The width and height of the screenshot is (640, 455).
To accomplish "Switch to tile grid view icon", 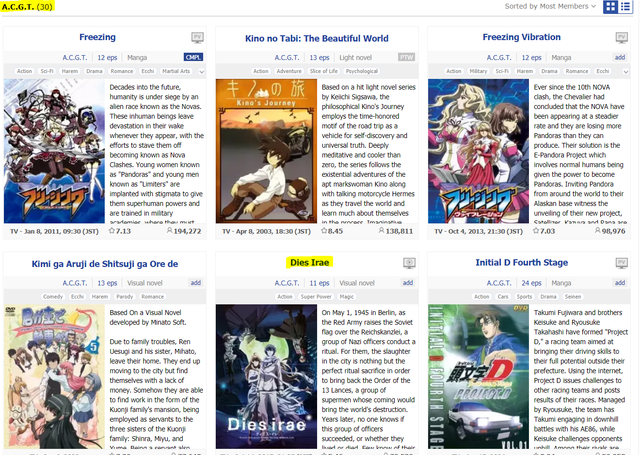I will click(x=612, y=7).
